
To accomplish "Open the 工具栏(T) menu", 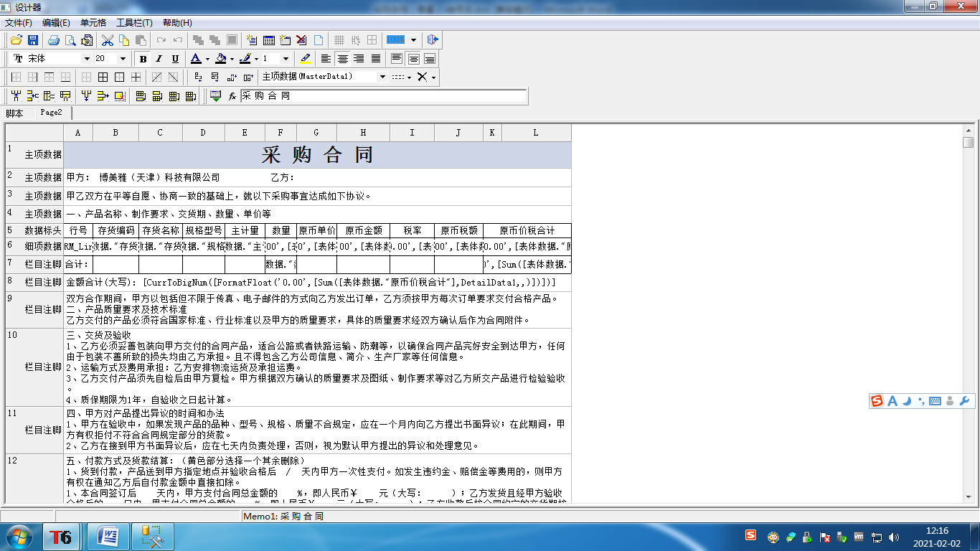I will (134, 23).
